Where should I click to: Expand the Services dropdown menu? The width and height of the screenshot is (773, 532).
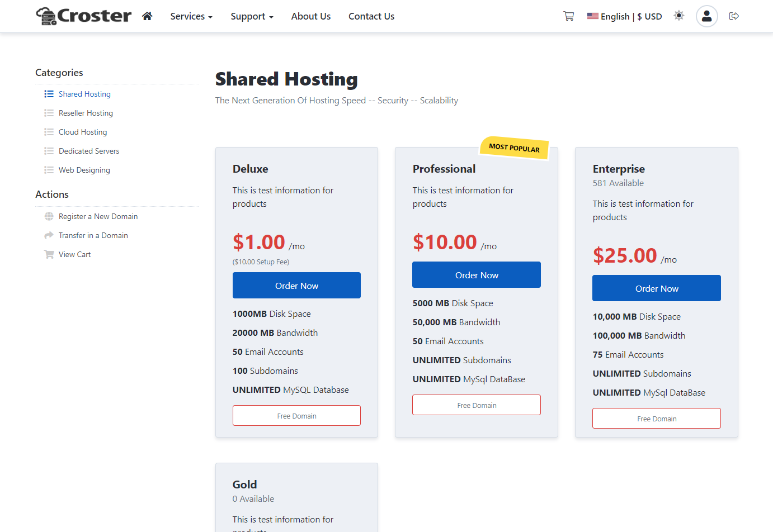[x=191, y=16]
